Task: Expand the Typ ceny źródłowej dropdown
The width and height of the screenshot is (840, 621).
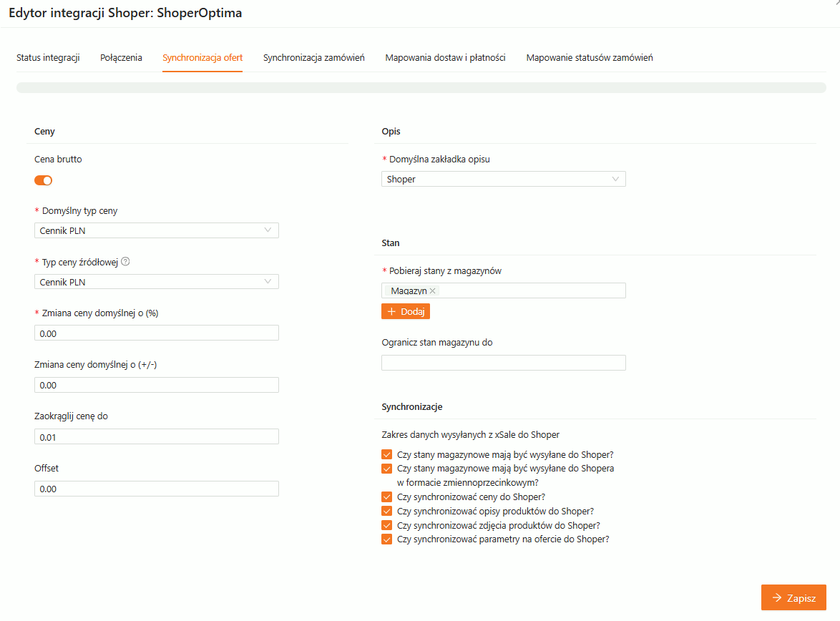Action: click(156, 282)
